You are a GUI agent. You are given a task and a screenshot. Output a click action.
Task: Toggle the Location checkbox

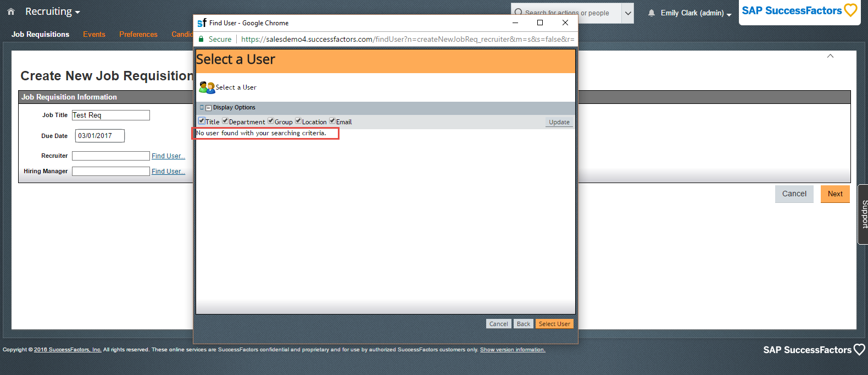point(298,121)
